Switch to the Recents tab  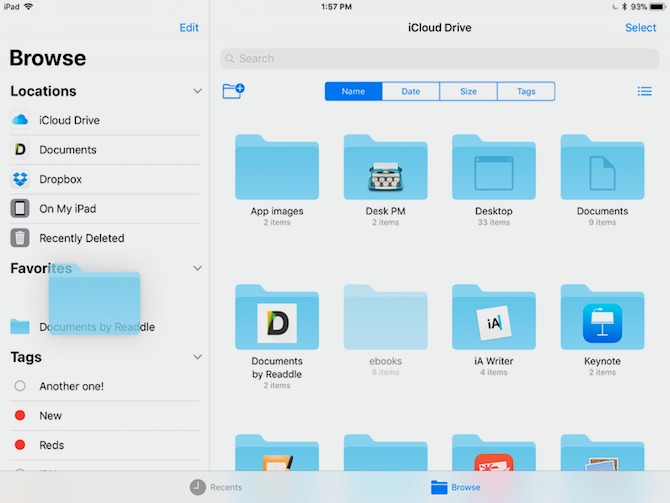[x=217, y=487]
